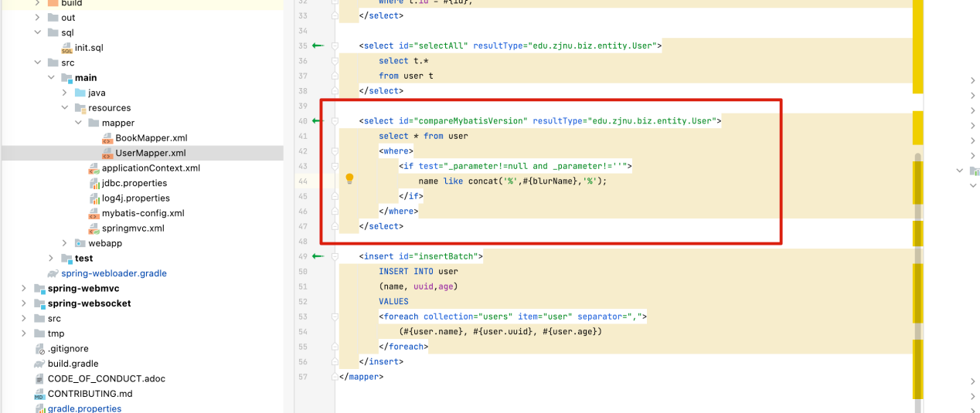Viewport: 980px width, 413px height.
Task: Click the green gutter arrow beside selectAll
Action: tap(317, 46)
